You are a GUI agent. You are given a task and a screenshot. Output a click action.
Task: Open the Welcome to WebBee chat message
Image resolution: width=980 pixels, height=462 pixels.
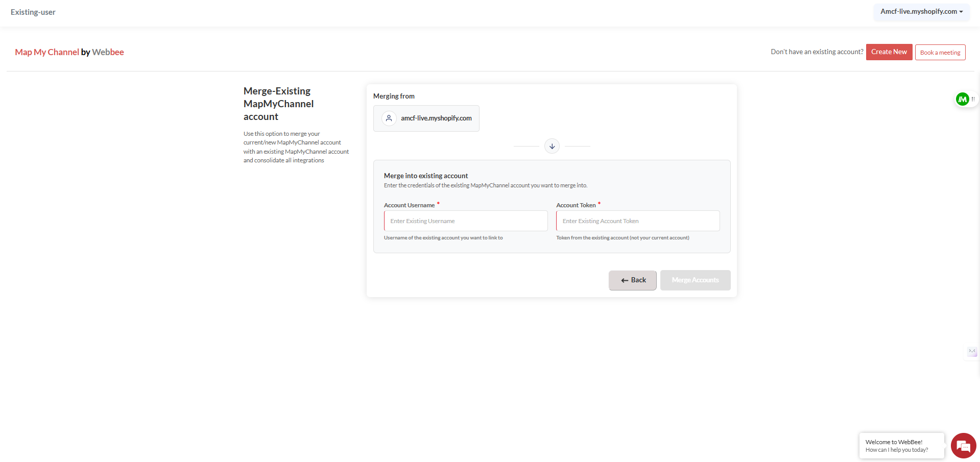(x=901, y=446)
